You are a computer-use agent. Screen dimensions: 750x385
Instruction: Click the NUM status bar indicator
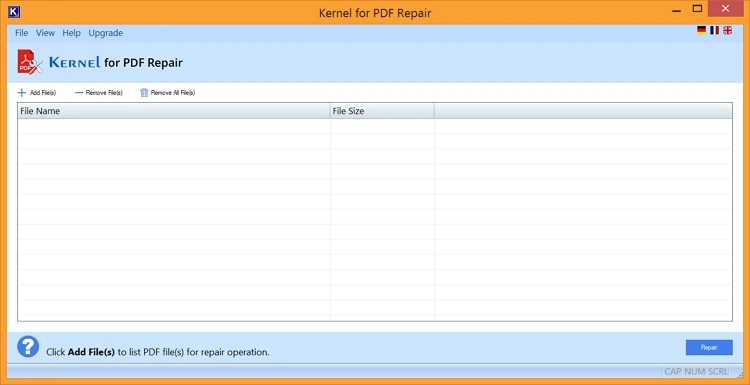pyautogui.click(x=695, y=372)
